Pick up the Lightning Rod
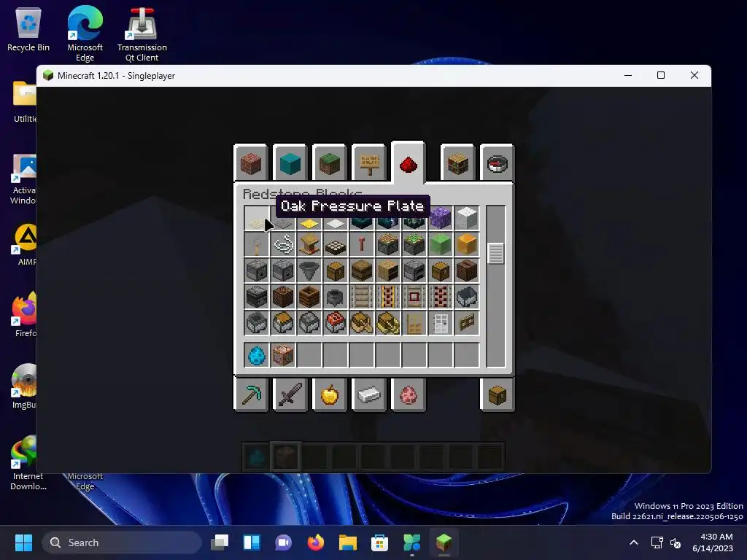Image resolution: width=747 pixels, height=560 pixels. coord(362,245)
